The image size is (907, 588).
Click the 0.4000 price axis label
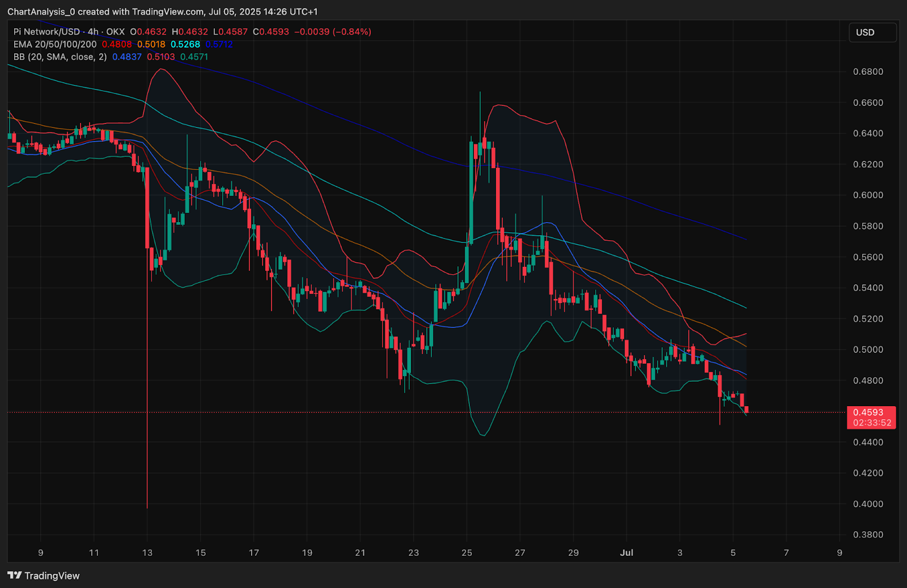[868, 504]
